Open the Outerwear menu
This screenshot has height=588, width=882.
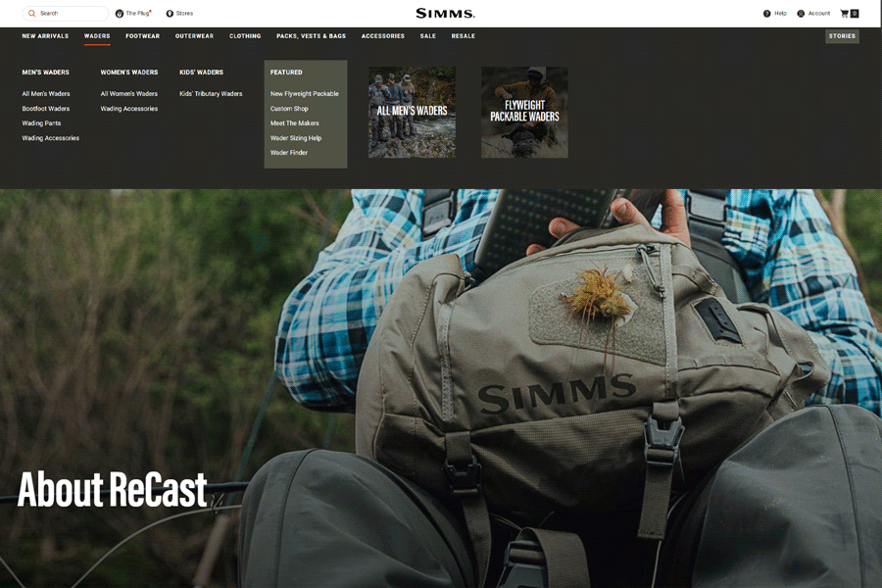(x=194, y=36)
